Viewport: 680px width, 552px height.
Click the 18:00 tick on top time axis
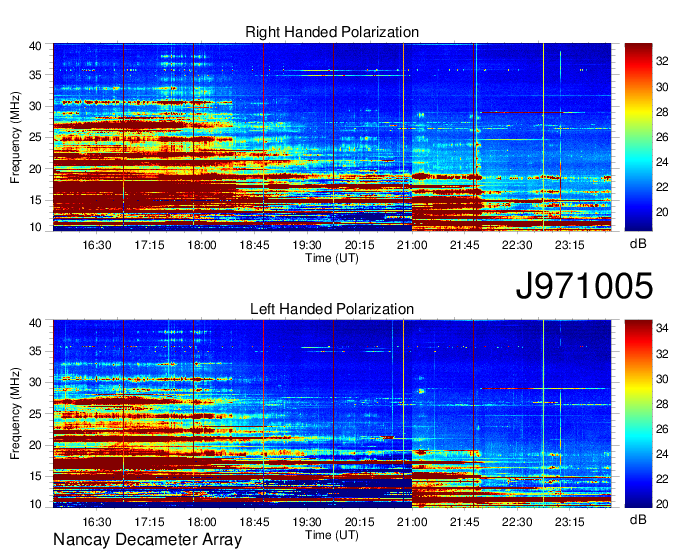point(202,245)
